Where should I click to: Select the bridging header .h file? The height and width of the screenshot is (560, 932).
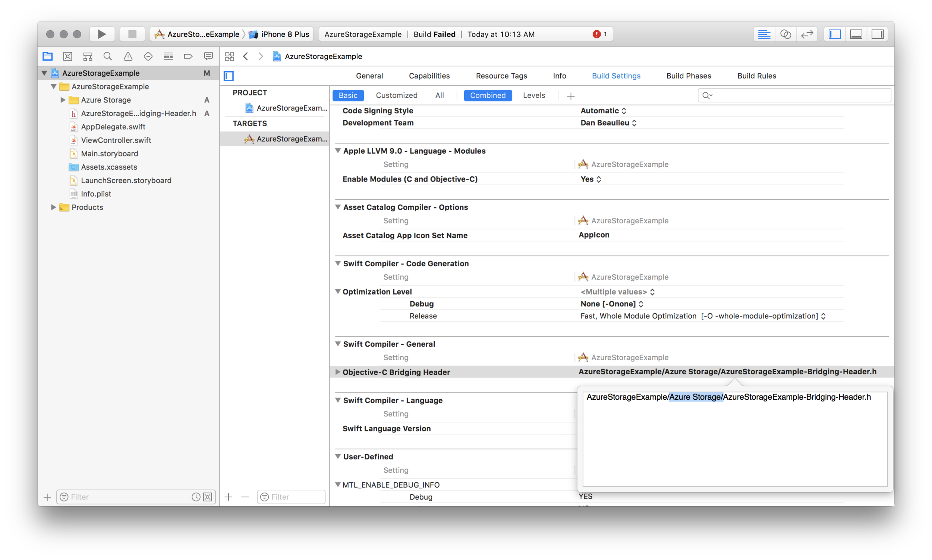138,113
